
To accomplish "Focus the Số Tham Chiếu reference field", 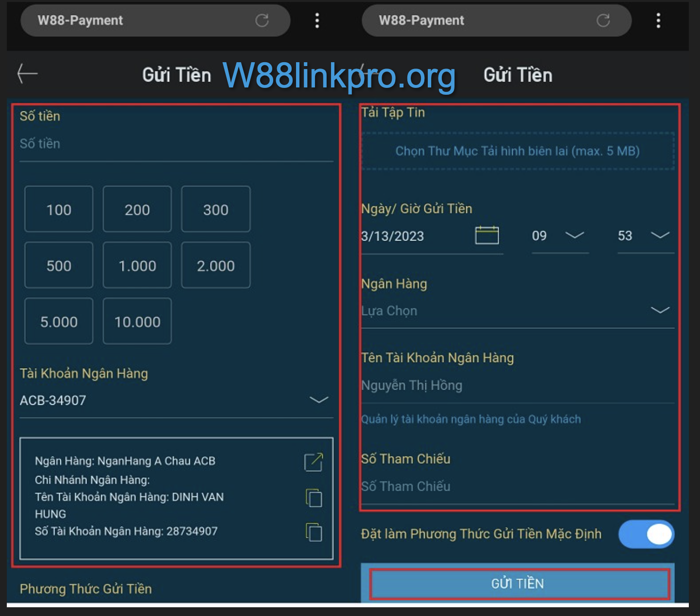I will point(518,487).
